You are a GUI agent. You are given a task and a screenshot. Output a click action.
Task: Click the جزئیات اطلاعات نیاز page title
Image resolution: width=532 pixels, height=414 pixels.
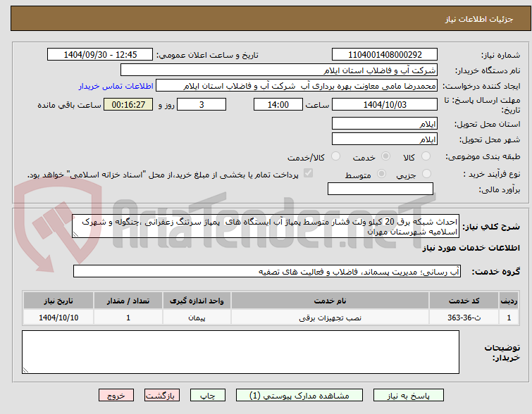click(479, 19)
